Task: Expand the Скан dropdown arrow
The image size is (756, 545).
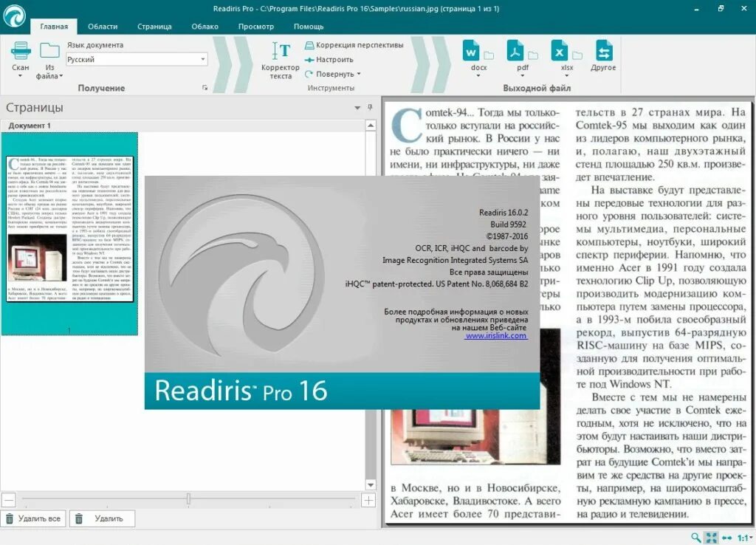Action: [20, 76]
